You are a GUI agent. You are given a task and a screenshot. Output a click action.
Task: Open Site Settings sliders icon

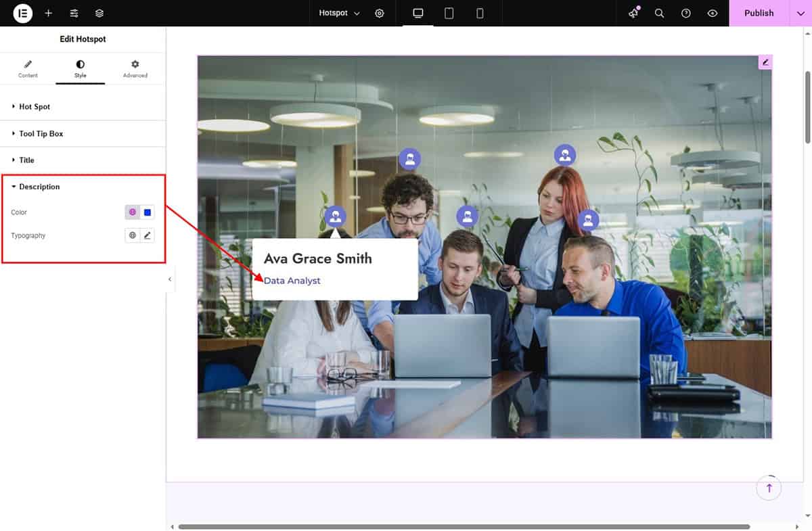74,13
